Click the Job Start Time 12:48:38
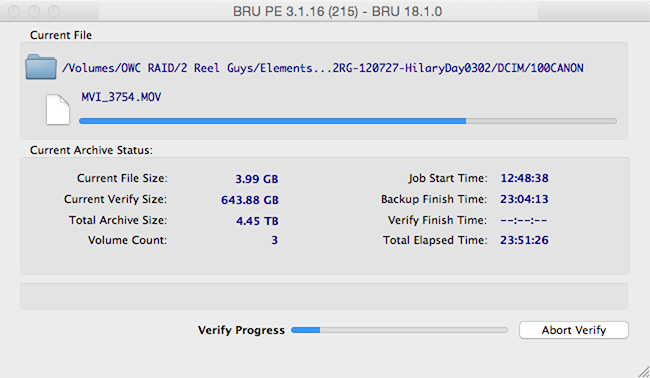This screenshot has height=378, width=650. coord(524,178)
